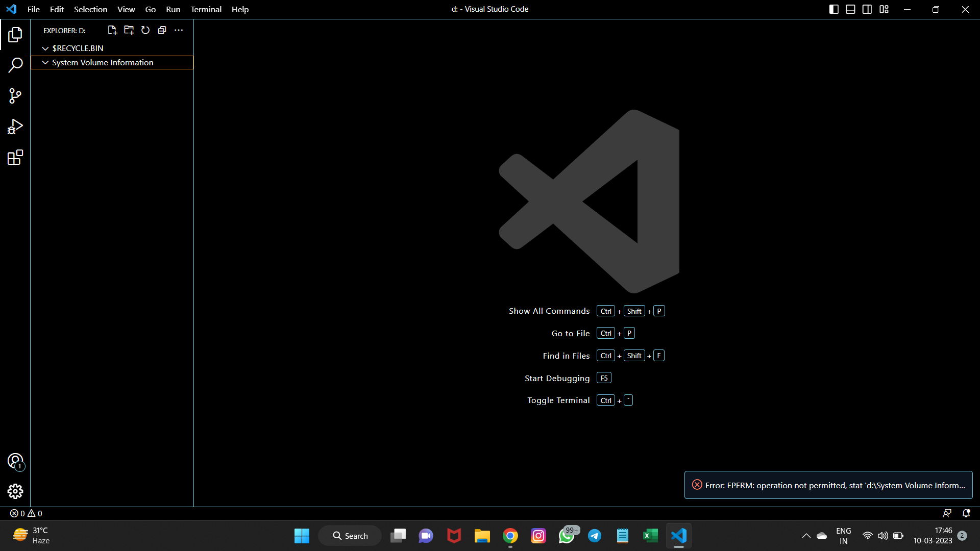Screen dimensions: 980x551
Task: Toggle the secondary side bar
Action: click(867, 9)
